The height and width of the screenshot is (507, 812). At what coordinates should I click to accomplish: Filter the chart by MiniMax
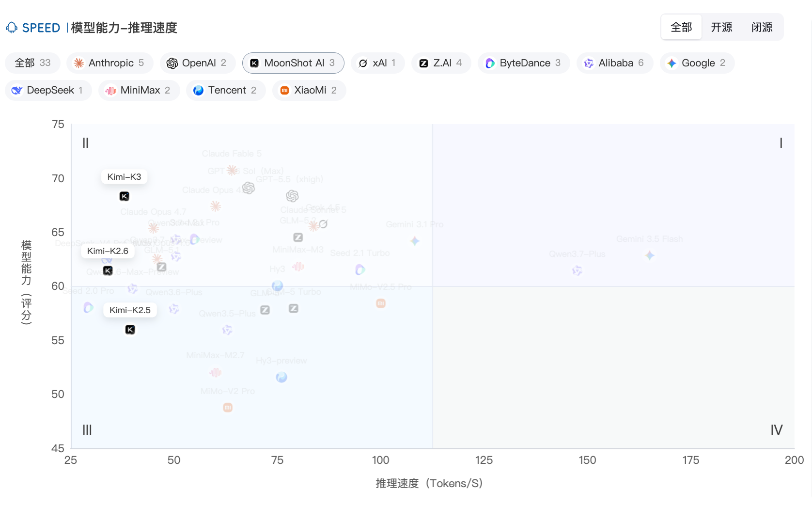pyautogui.click(x=139, y=90)
